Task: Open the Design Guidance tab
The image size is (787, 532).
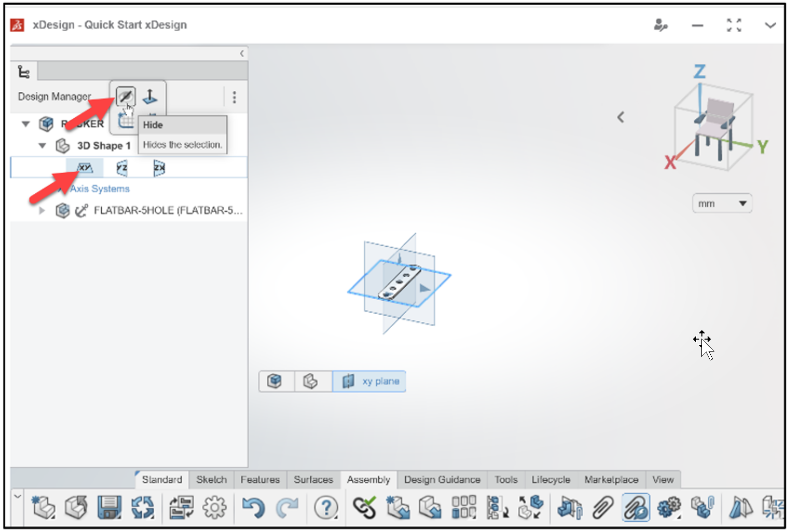Action: 442,480
